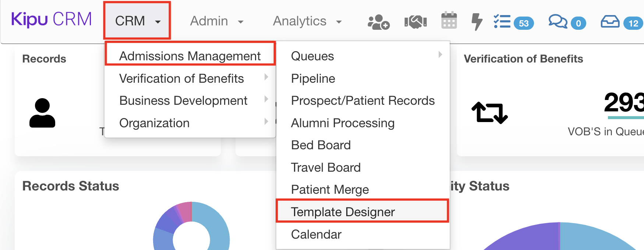Open the inbox tray icon

tap(610, 22)
